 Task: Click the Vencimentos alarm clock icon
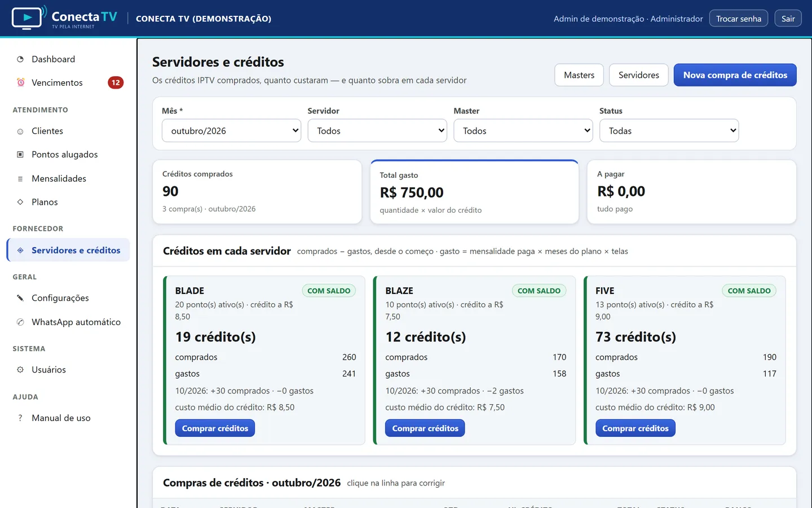tap(20, 82)
